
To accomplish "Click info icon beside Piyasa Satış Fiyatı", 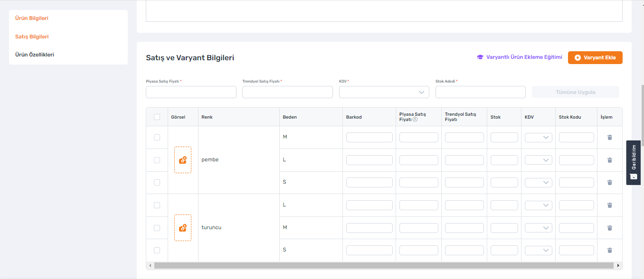I will [415, 120].
